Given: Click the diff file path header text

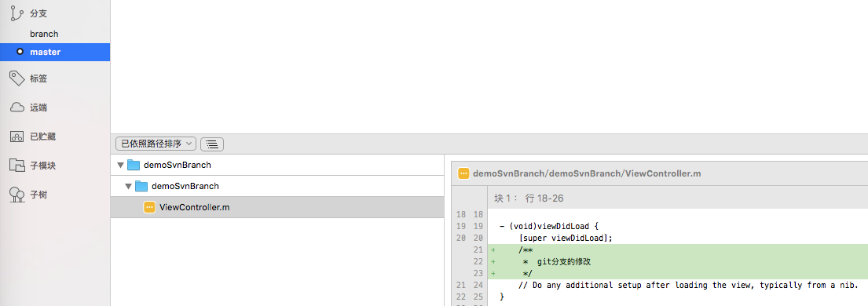Looking at the screenshot, I should point(588,173).
